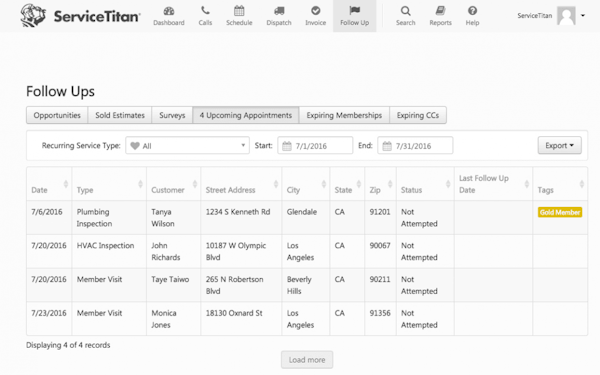Select customer John Richards

(x=166, y=251)
